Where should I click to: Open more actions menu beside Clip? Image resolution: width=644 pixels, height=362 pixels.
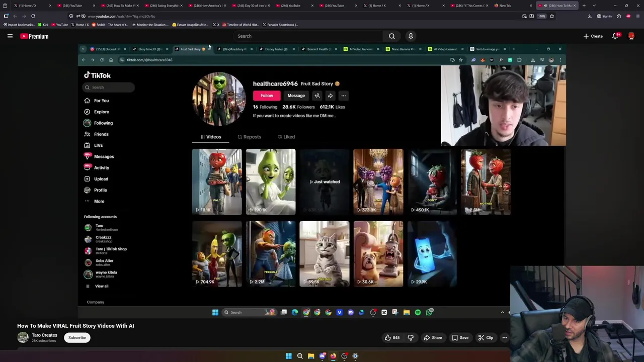pos(505,338)
